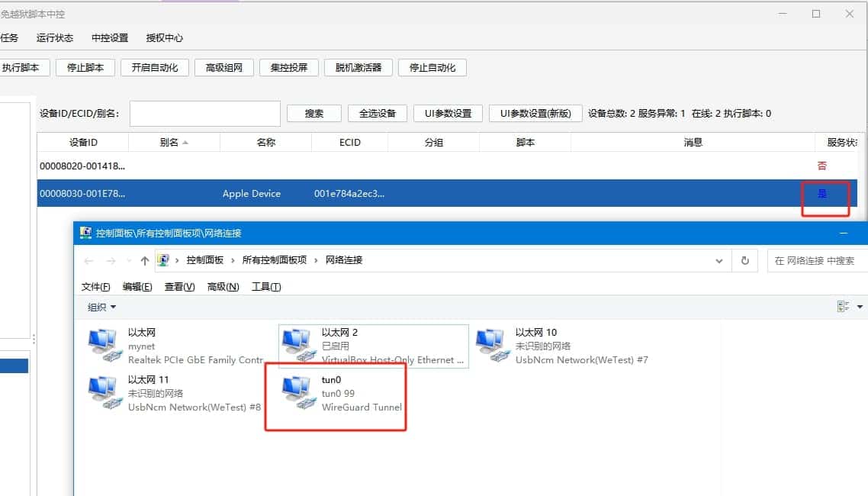Image resolution: width=868 pixels, height=496 pixels.
Task: Expand chevron after 控制面板 breadcrumb
Action: [233, 260]
